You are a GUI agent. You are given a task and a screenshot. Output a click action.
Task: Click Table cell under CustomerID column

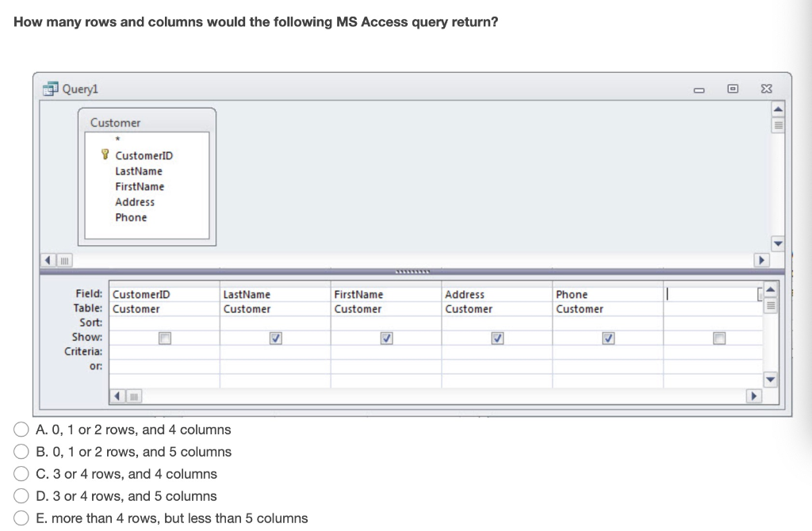pyautogui.click(x=165, y=309)
